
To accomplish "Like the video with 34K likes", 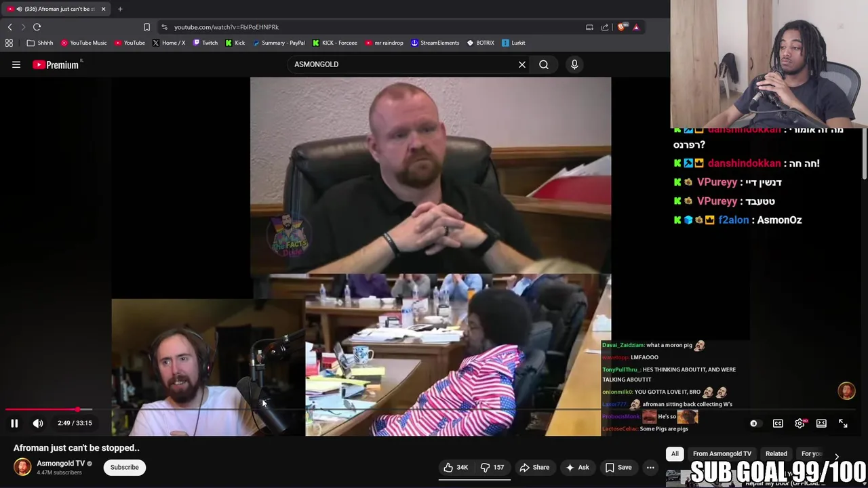I will coord(456,467).
